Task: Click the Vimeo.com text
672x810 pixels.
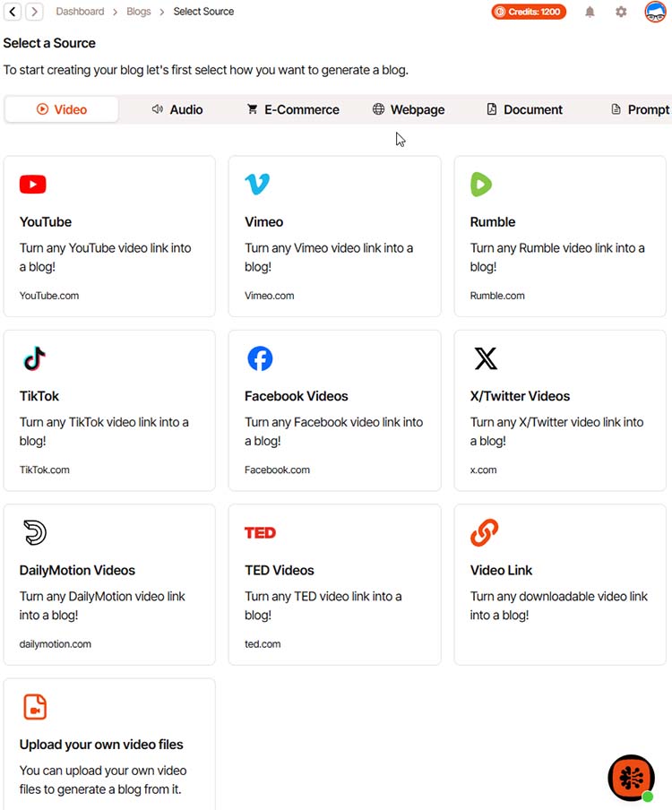Action: 270,296
